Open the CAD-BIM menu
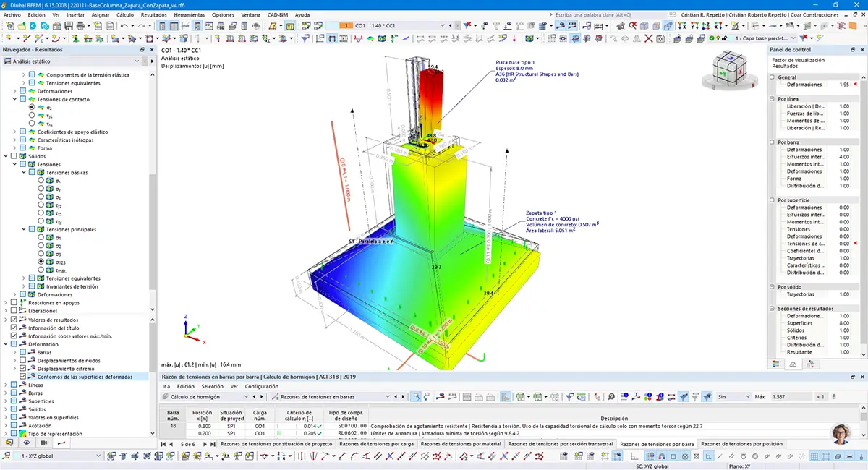The width and height of the screenshot is (868, 470). 278,14
